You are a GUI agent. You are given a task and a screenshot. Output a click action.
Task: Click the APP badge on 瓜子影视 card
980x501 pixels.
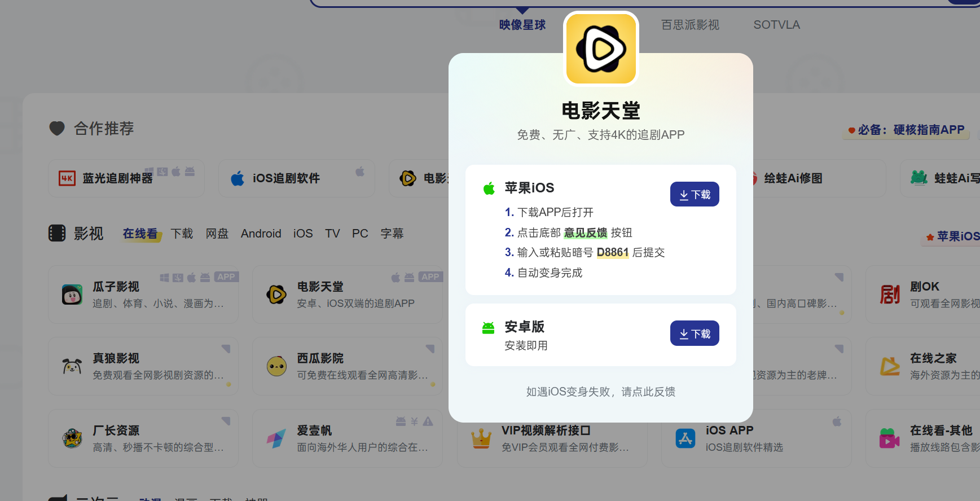coord(226,277)
